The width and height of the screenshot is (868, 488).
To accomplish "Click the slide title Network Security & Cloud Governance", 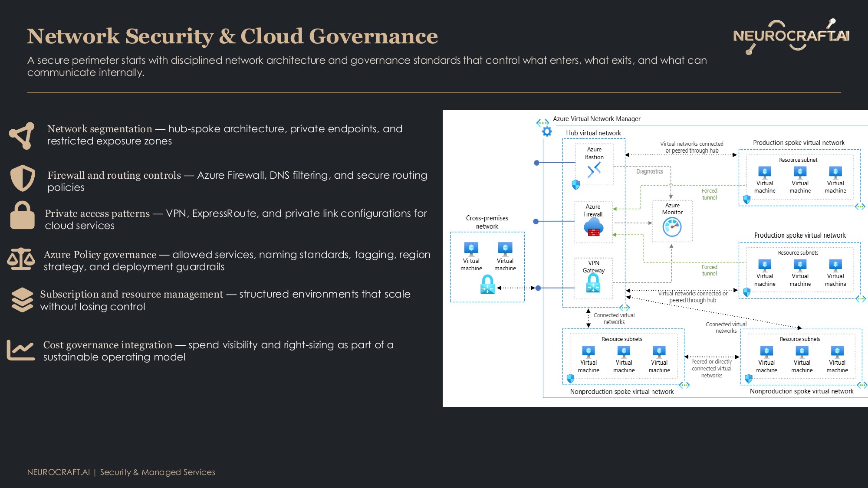I will tap(233, 36).
